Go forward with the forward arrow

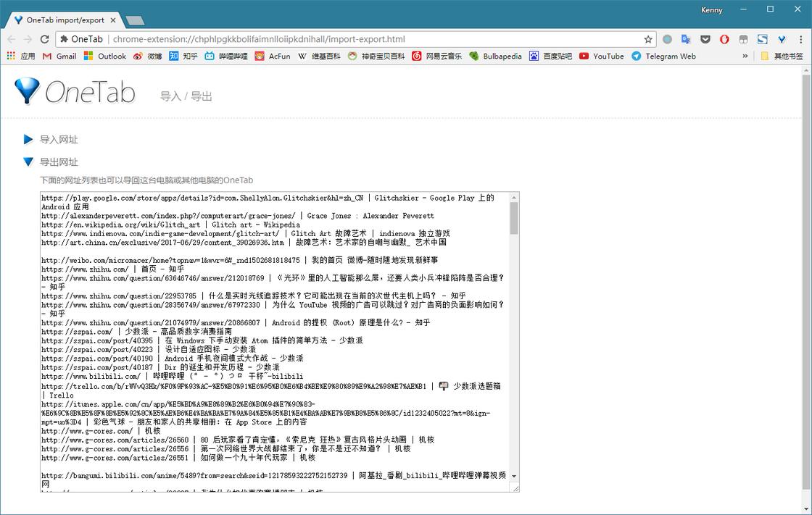coord(28,39)
